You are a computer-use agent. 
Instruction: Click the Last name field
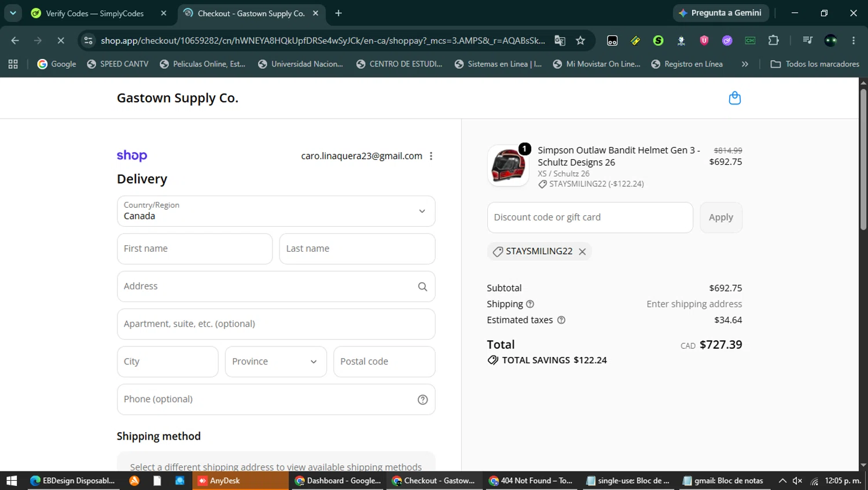pyautogui.click(x=357, y=249)
